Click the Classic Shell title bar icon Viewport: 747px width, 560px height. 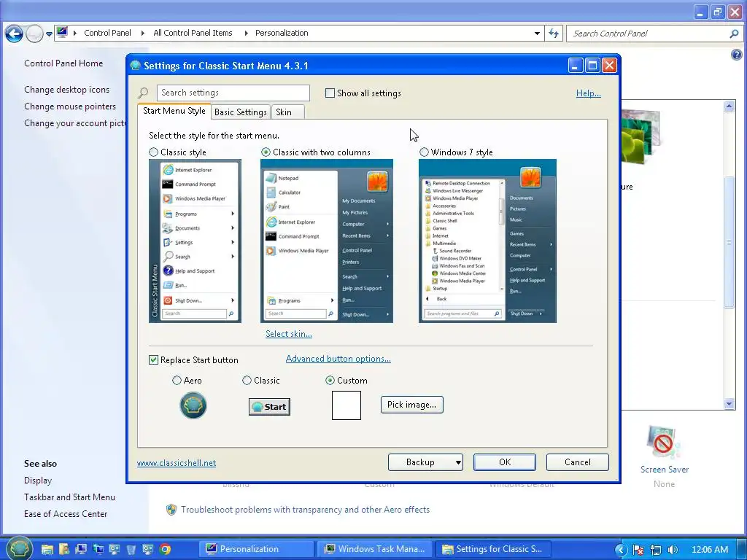[135, 65]
